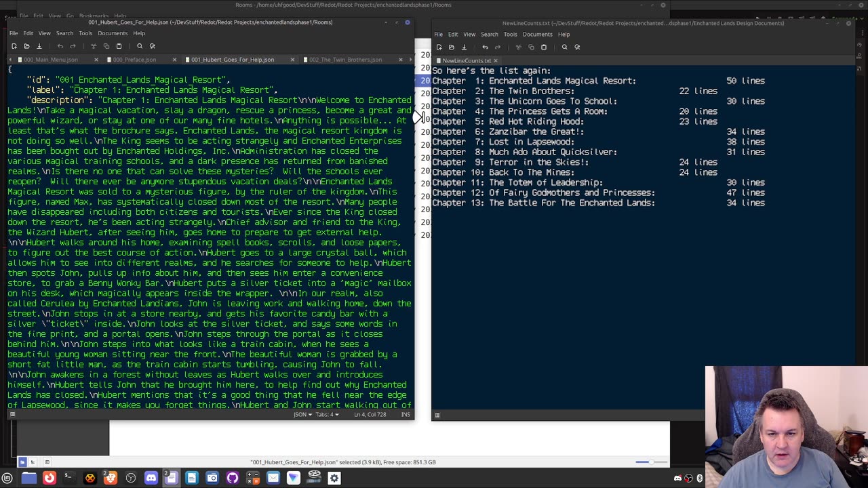
Task: Adjust the file manager zoom slider
Action: tap(650, 462)
